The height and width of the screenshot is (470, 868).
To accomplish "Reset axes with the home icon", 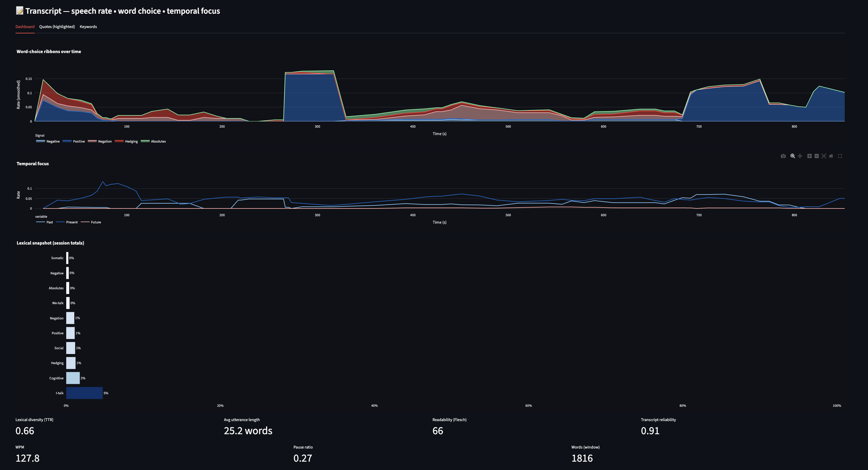I will click(831, 156).
